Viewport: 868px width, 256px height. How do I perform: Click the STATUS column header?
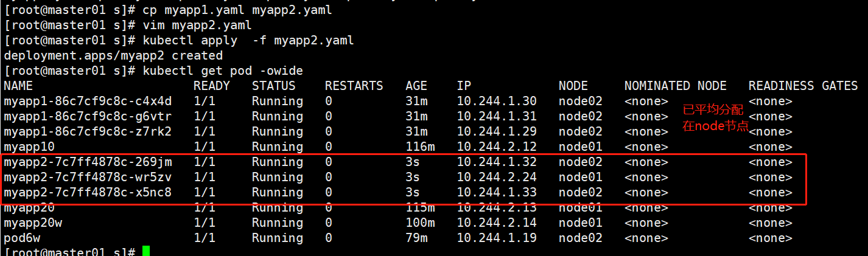click(x=274, y=86)
